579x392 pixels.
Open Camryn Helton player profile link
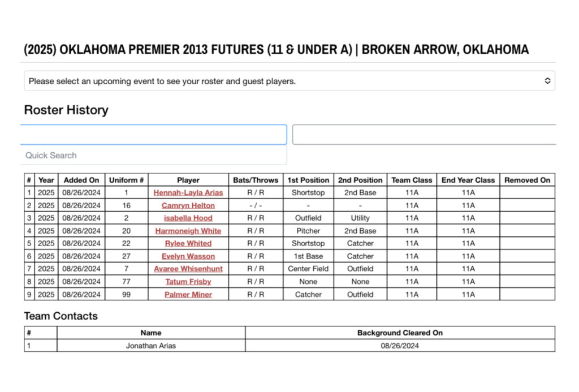[x=188, y=205]
